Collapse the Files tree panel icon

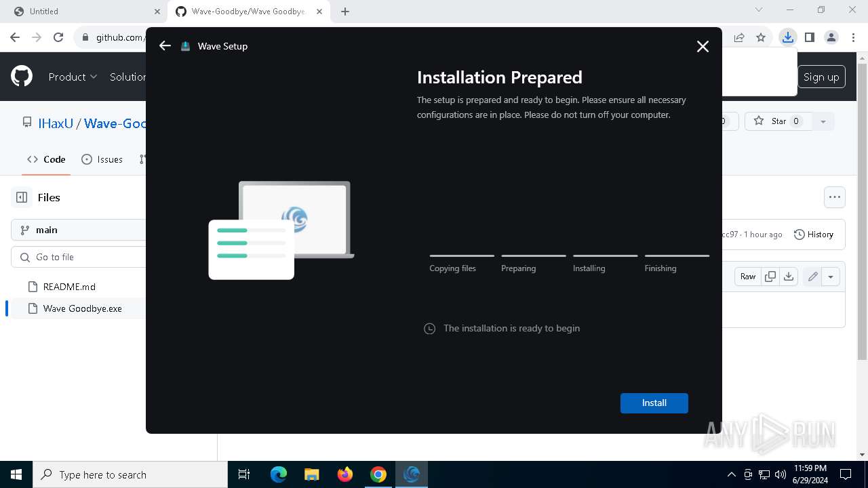22,197
